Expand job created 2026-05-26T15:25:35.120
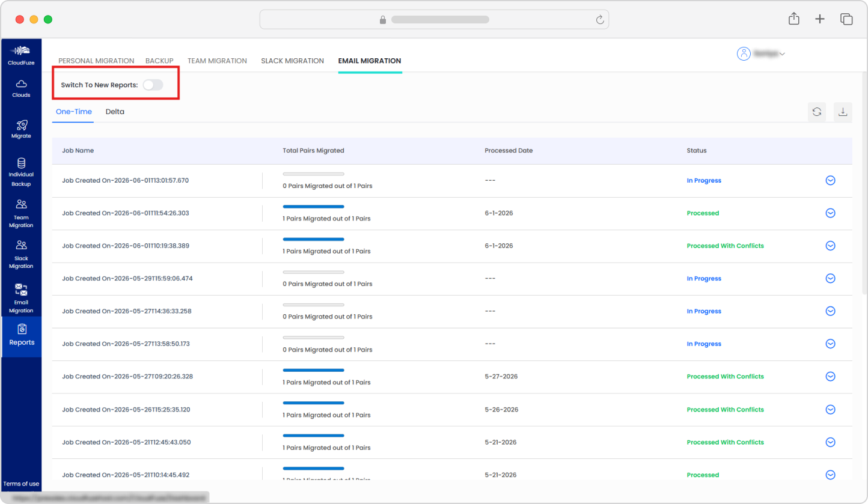Viewport: 868px width, 504px height. 831,409
